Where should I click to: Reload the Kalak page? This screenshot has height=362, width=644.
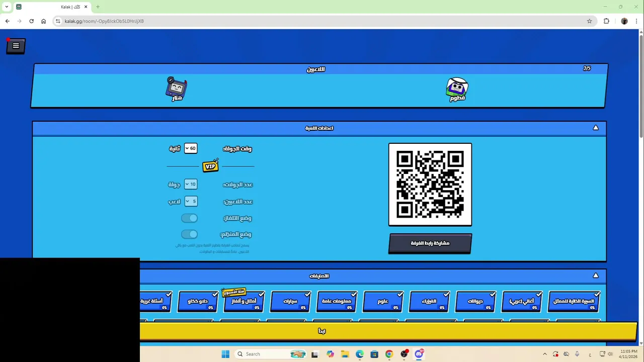coord(31,21)
